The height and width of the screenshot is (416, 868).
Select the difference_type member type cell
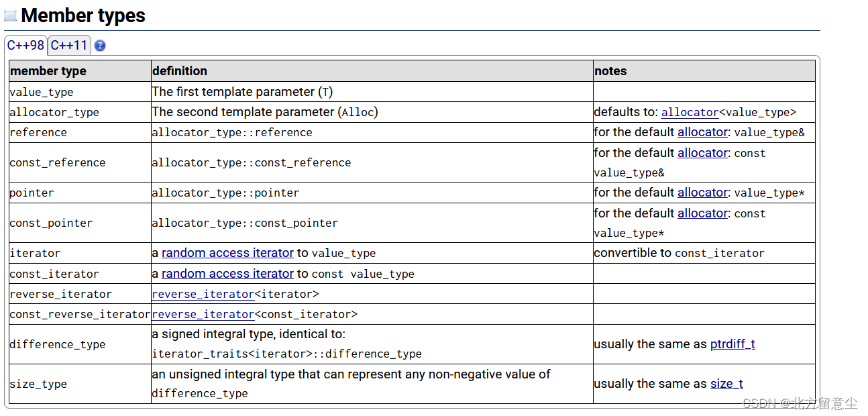tap(80, 344)
